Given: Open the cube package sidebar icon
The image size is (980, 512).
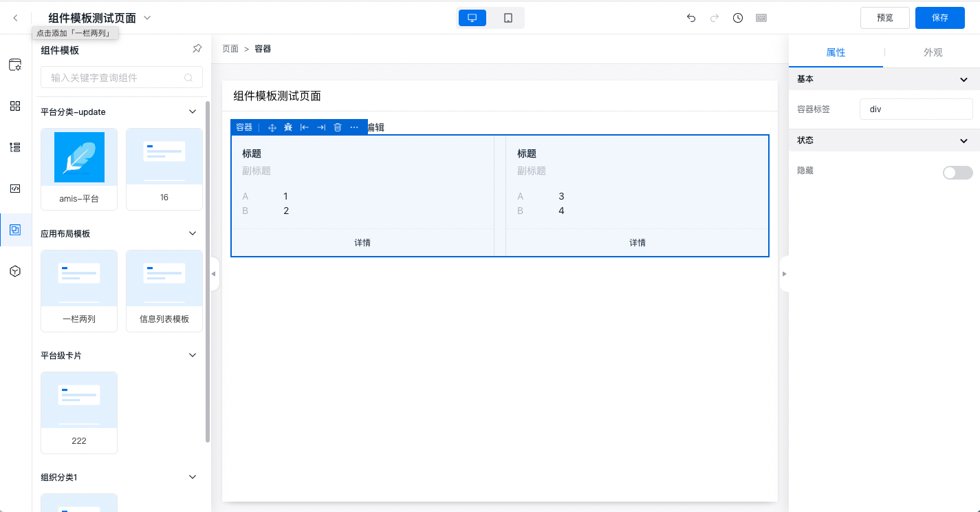Looking at the screenshot, I should (15, 271).
